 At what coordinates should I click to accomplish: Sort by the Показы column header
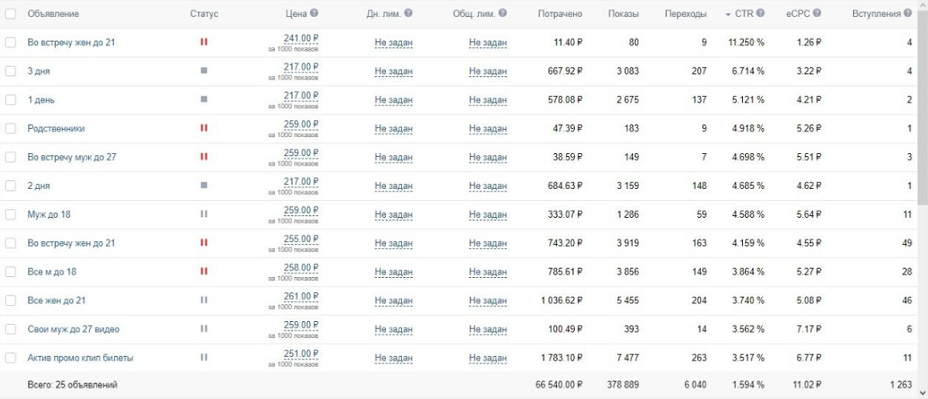coord(623,14)
